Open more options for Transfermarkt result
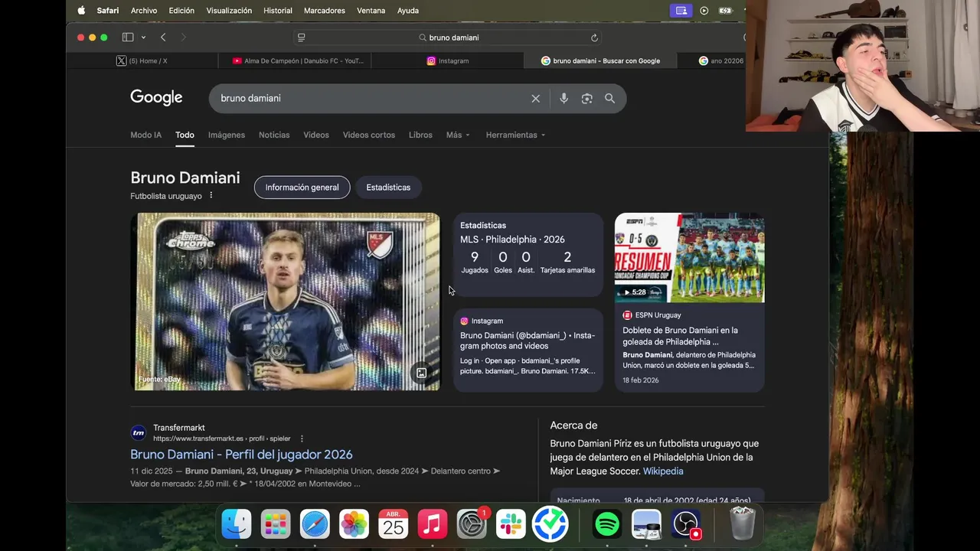The height and width of the screenshot is (551, 980). [x=302, y=439]
